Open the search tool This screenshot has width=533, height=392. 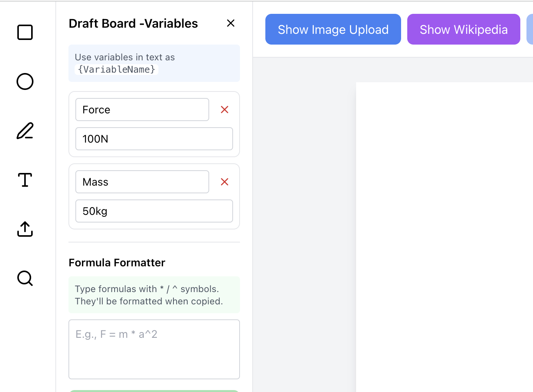point(25,278)
